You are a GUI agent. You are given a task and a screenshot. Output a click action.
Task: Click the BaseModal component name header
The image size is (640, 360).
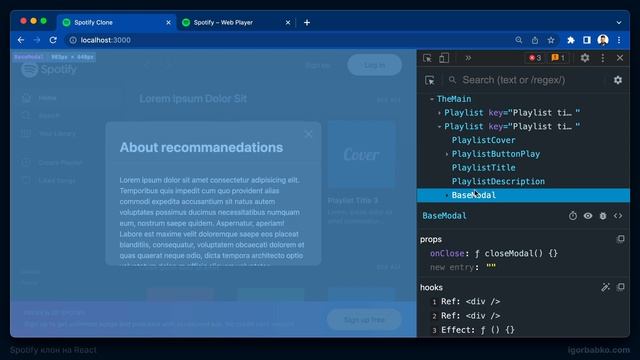[444, 216]
